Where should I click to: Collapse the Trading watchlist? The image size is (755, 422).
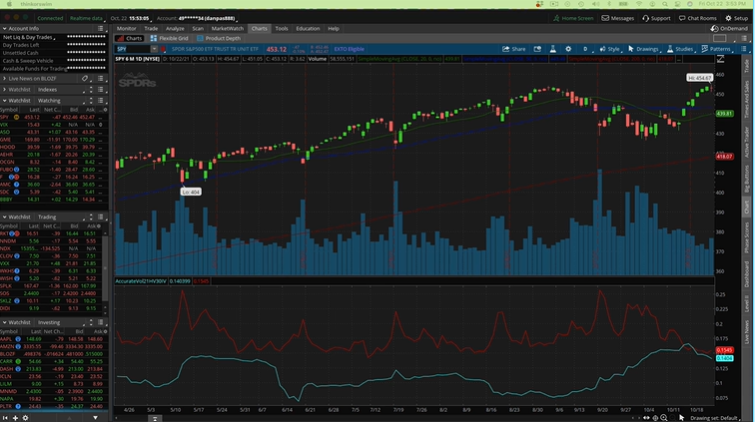click(4, 217)
